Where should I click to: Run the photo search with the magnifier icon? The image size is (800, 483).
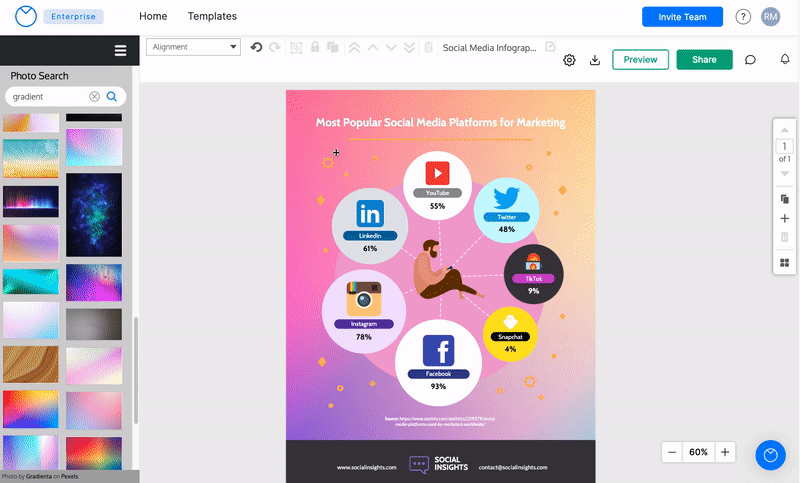[112, 96]
